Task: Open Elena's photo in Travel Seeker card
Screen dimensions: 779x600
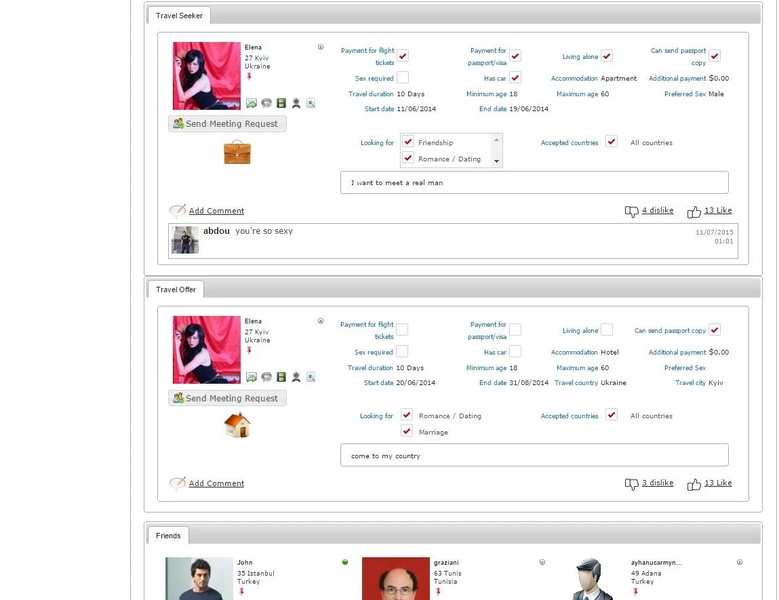Action: [x=207, y=76]
